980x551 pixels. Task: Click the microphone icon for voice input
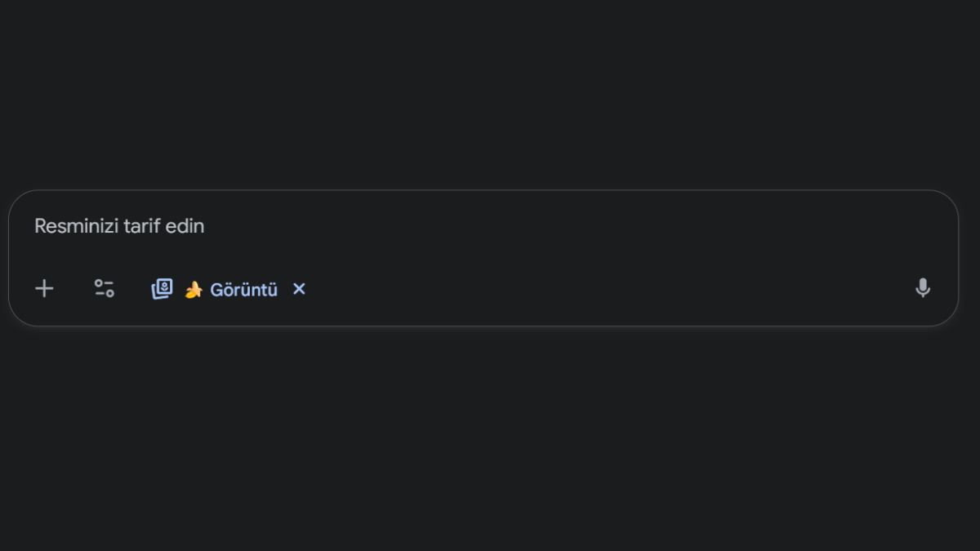click(923, 288)
